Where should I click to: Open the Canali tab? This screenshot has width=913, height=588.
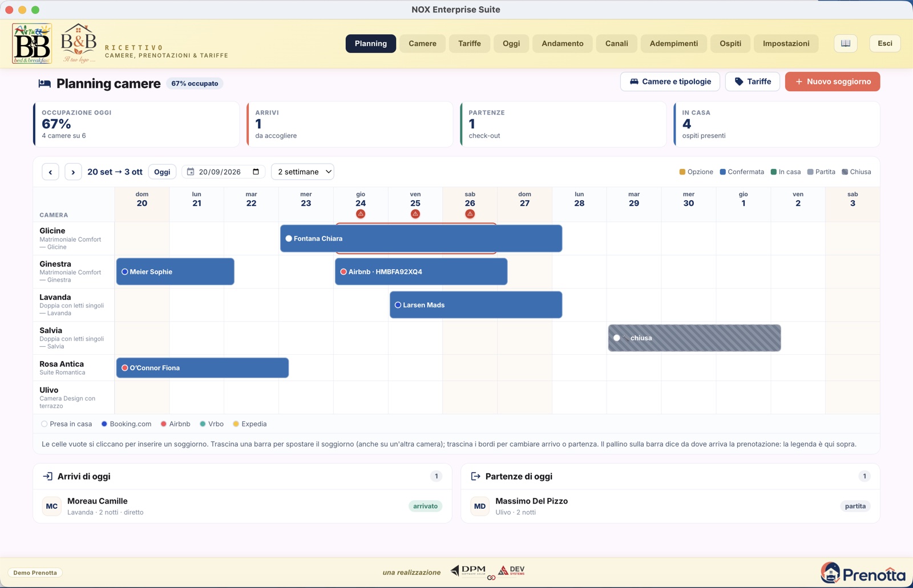tap(617, 43)
